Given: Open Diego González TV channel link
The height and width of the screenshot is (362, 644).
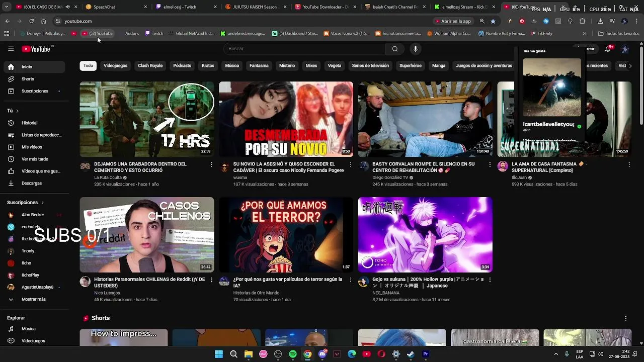Looking at the screenshot, I should 390,177.
